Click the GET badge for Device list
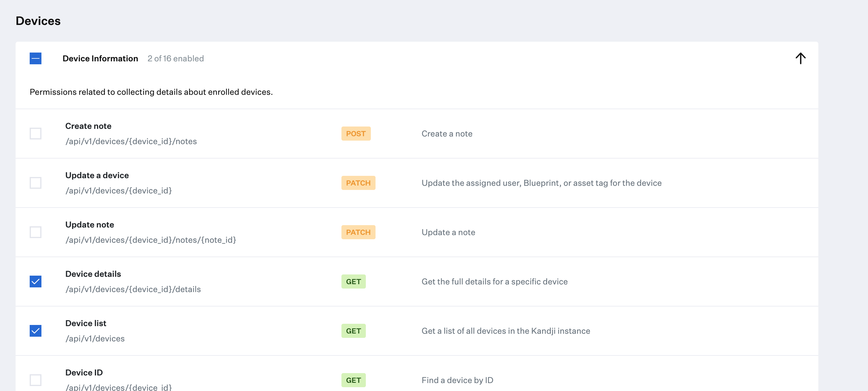Screen dimensions: 868x391 (353, 331)
